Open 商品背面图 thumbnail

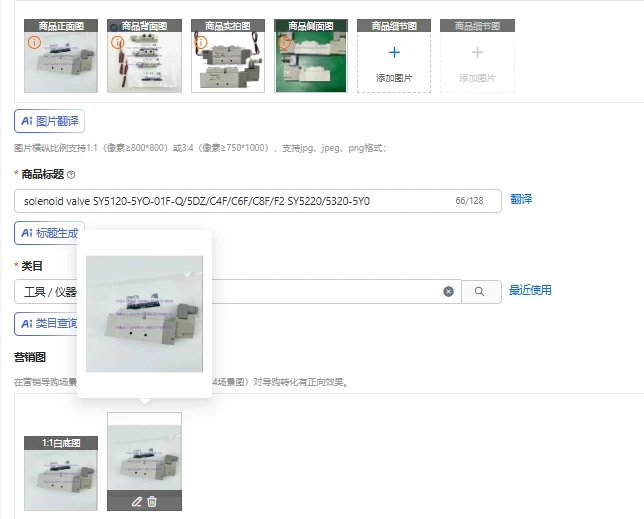tap(144, 56)
